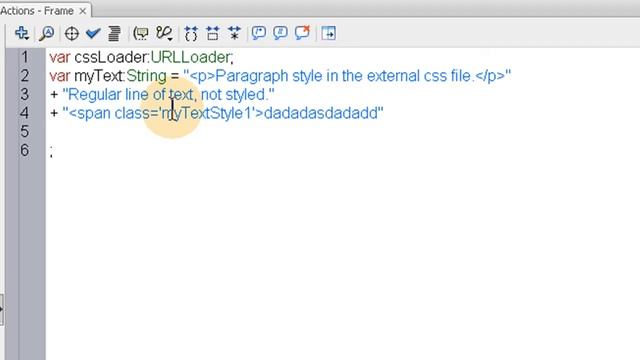Image resolution: width=640 pixels, height=360 pixels.
Task: Click line number 3 in gutter
Action: point(25,95)
